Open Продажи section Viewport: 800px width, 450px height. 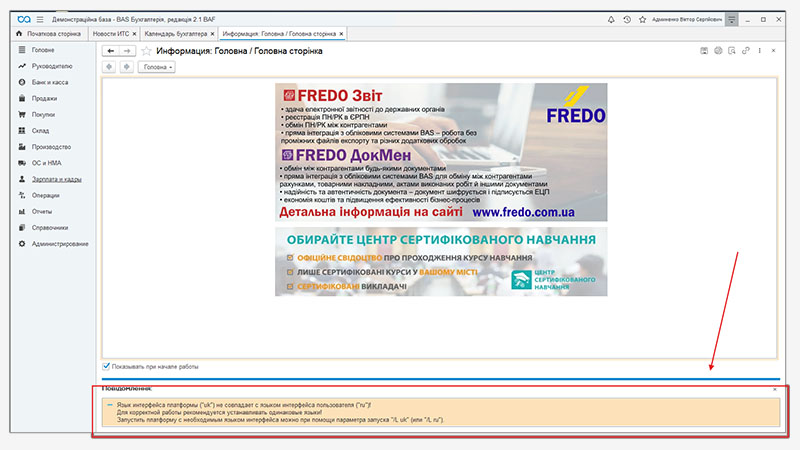tap(44, 98)
